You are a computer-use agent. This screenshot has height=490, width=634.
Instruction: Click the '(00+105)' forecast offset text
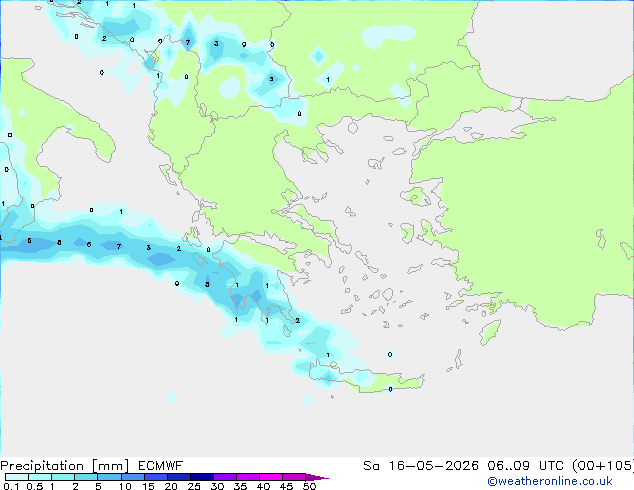click(x=603, y=466)
